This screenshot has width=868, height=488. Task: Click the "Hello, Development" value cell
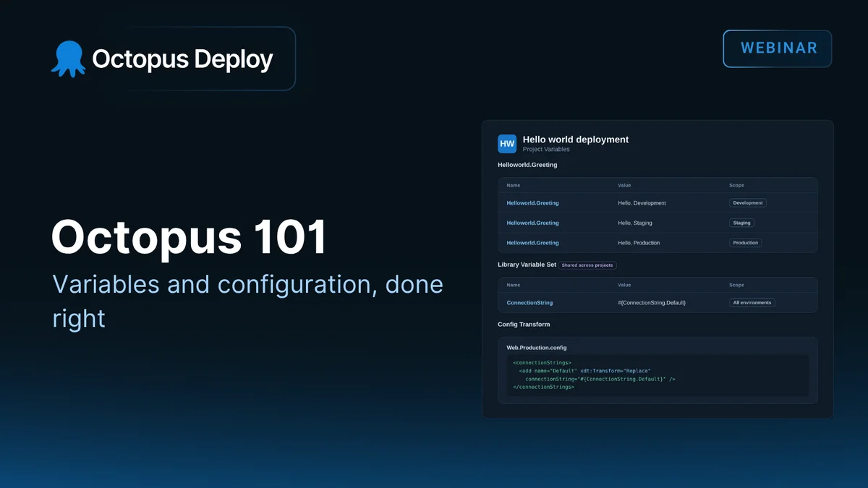642,203
